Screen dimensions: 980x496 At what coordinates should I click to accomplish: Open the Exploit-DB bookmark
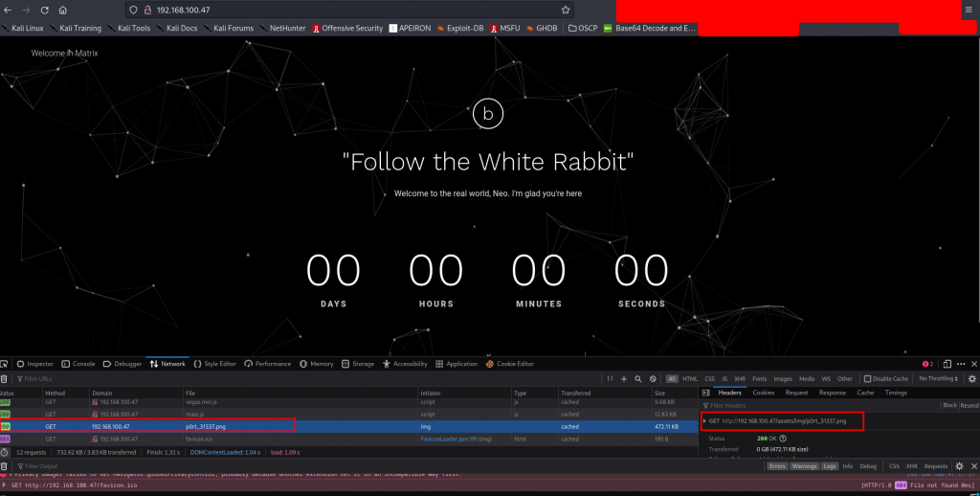pyautogui.click(x=460, y=28)
